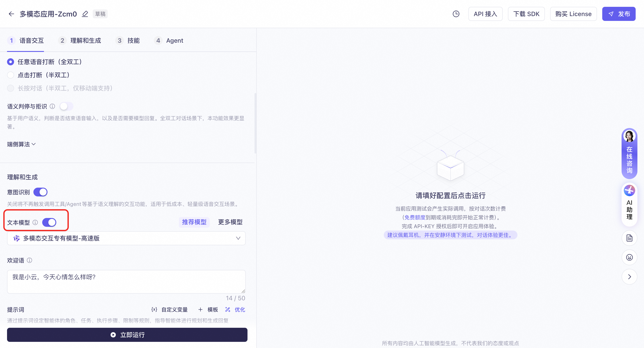Open version history clock icon
The height and width of the screenshot is (348, 644).
[x=456, y=14]
